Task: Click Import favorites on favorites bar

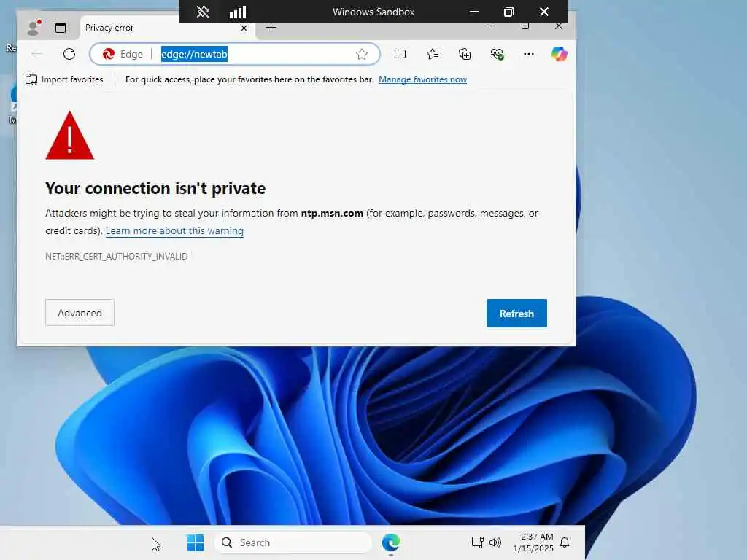Action: click(64, 79)
